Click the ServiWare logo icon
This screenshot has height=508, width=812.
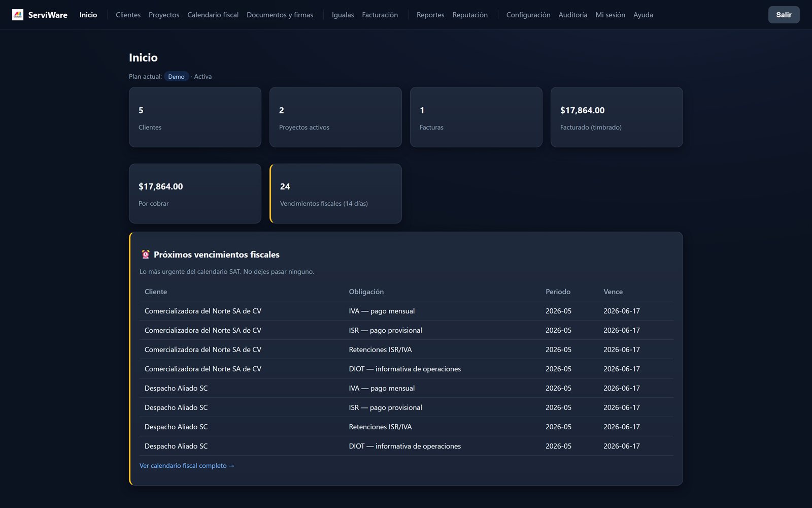(x=18, y=15)
